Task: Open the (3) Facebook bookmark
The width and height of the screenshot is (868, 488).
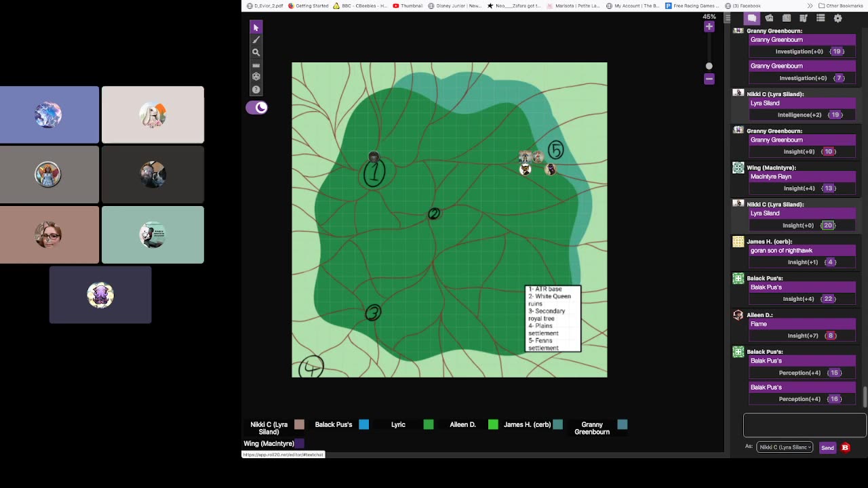Action: point(743,5)
